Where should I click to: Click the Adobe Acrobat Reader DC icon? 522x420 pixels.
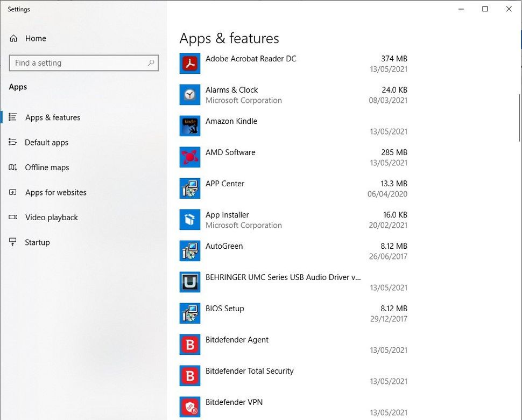[x=189, y=63]
